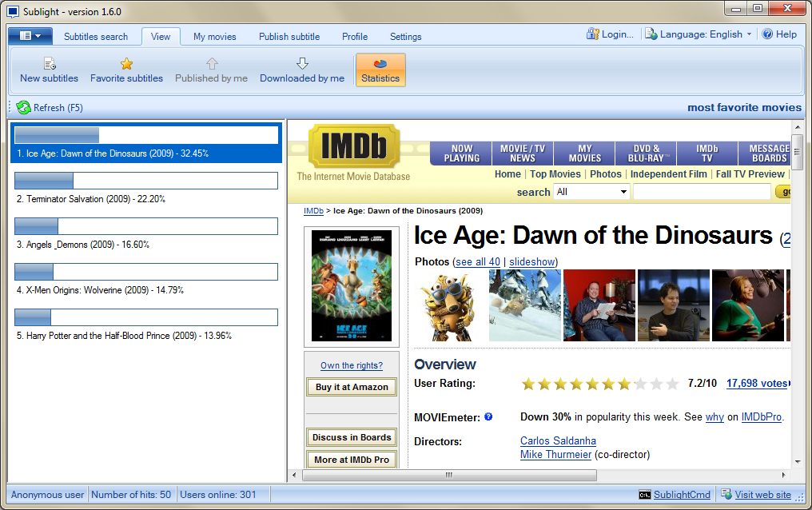View Downloaded by me subtitles

point(302,70)
